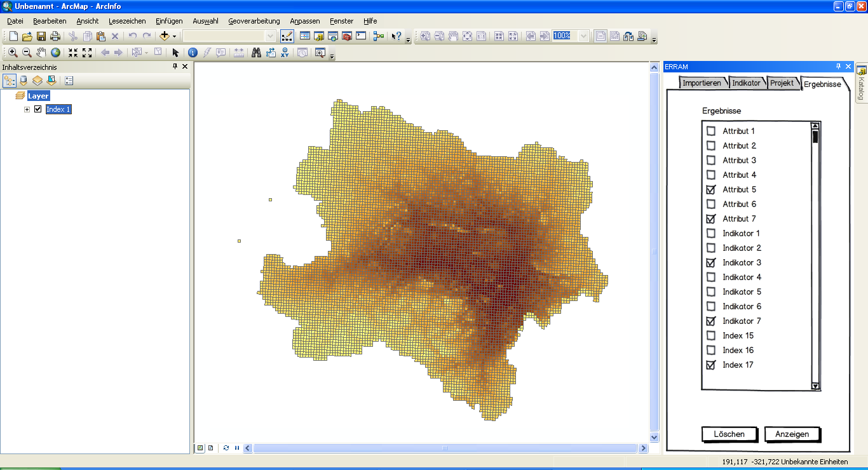868x470 pixels.
Task: Open the Bearbeiten menu
Action: click(50, 21)
